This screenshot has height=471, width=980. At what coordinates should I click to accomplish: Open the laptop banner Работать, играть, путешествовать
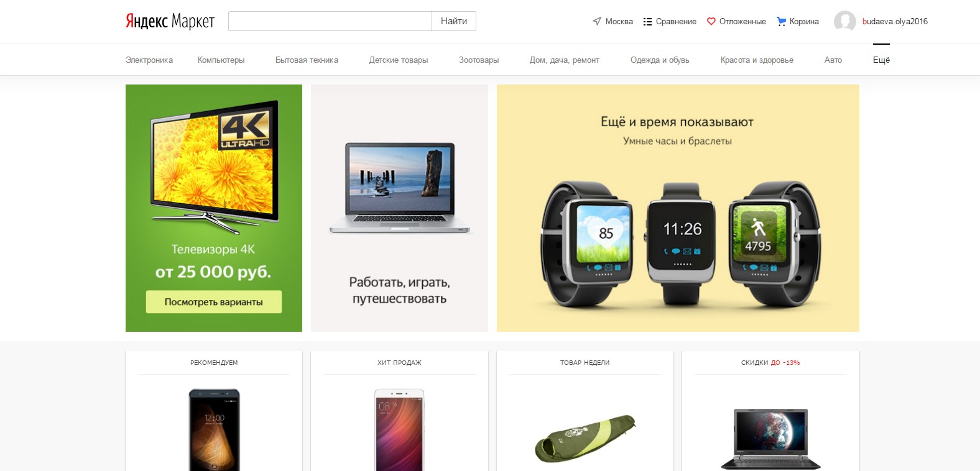click(399, 208)
